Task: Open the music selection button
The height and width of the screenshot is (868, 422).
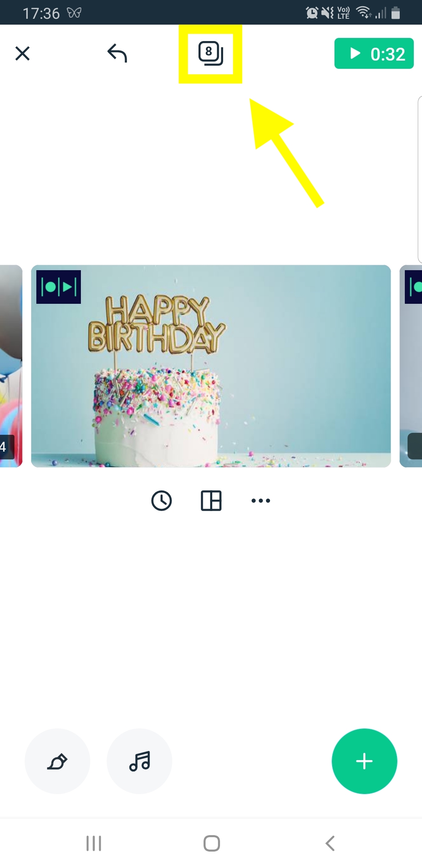Action: click(139, 761)
